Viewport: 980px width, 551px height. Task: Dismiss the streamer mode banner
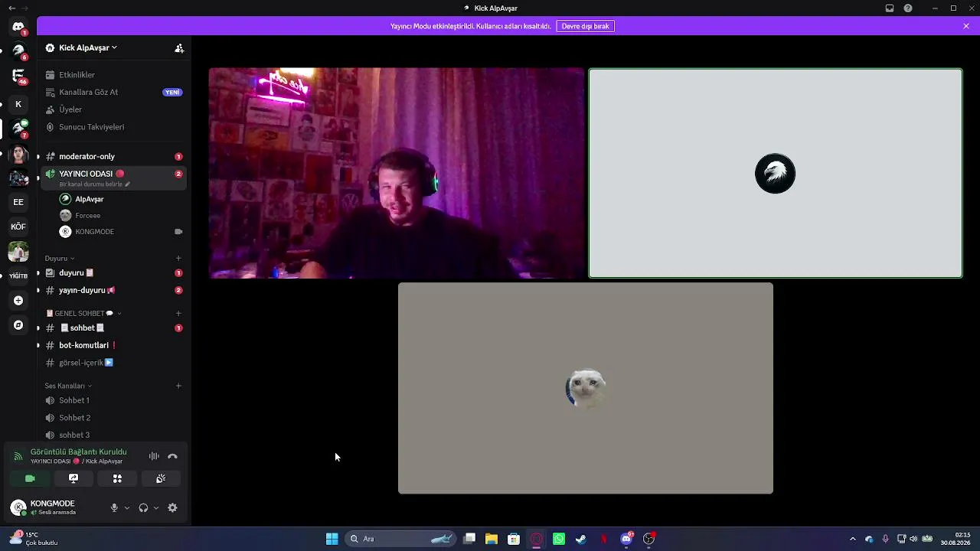click(966, 26)
